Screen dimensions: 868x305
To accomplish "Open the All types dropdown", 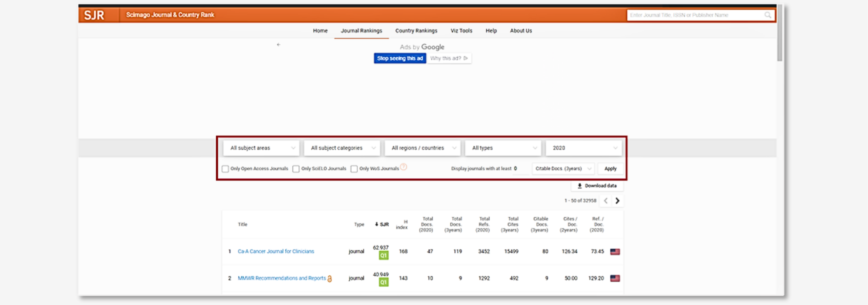I will 503,148.
